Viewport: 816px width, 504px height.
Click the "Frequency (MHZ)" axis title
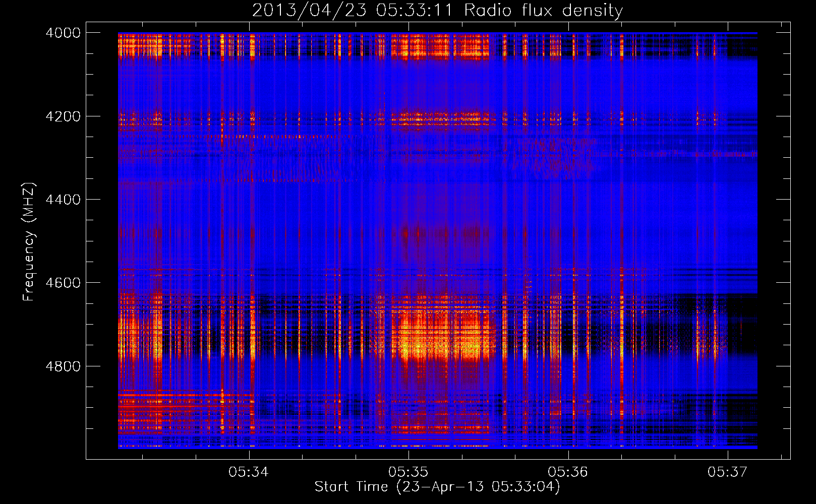(x=29, y=241)
